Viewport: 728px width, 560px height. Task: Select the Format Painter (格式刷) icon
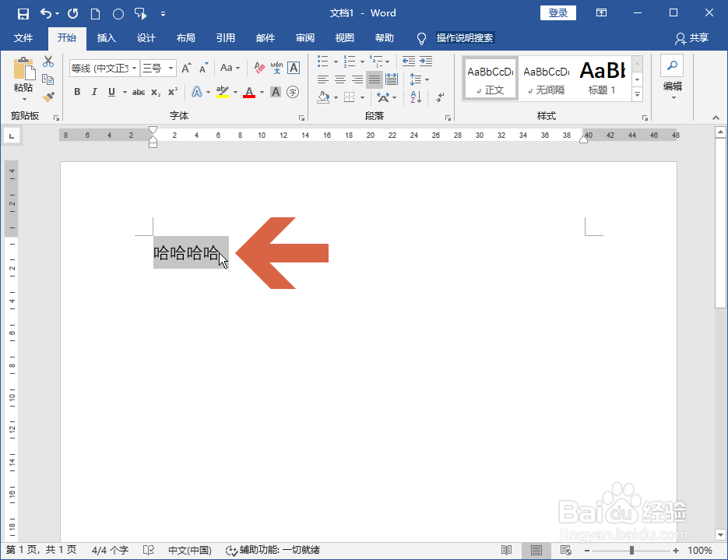47,97
